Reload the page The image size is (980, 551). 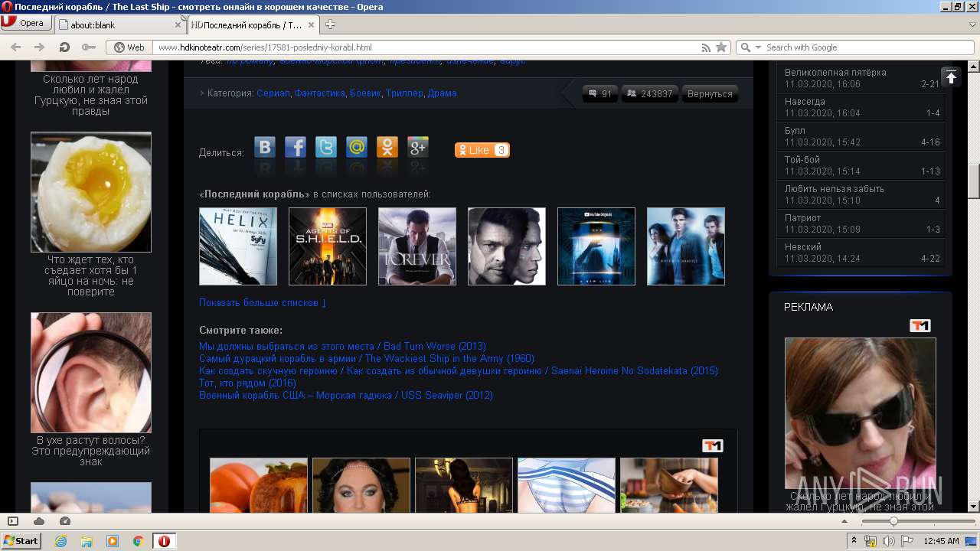click(64, 47)
